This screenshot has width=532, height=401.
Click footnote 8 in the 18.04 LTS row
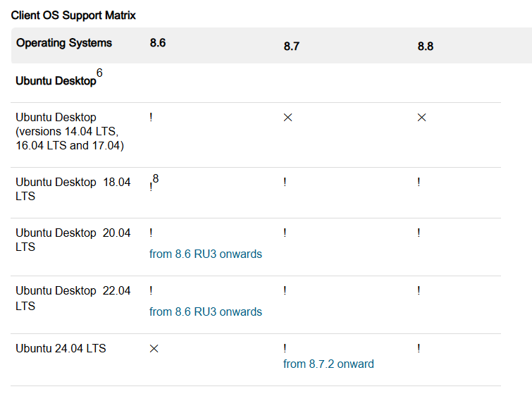click(156, 178)
